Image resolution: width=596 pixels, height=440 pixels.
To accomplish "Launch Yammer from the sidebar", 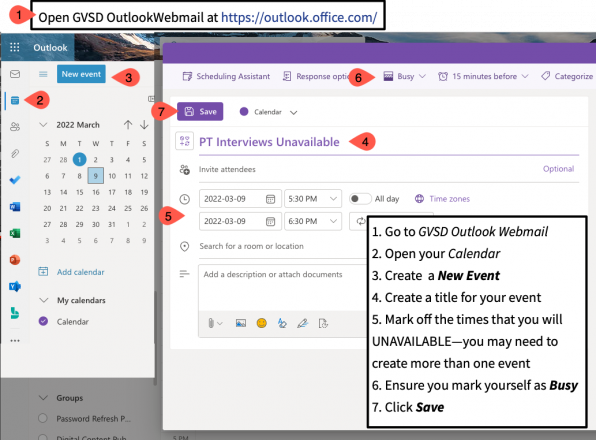I will coord(15,286).
